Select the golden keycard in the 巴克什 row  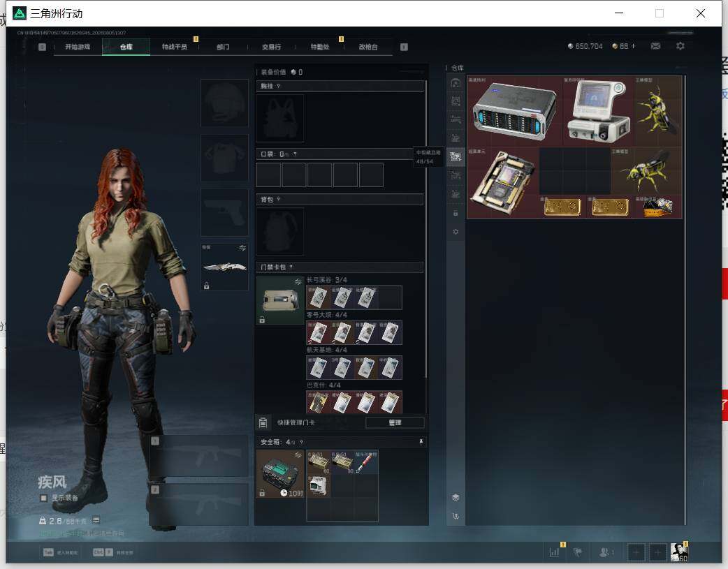point(318,402)
